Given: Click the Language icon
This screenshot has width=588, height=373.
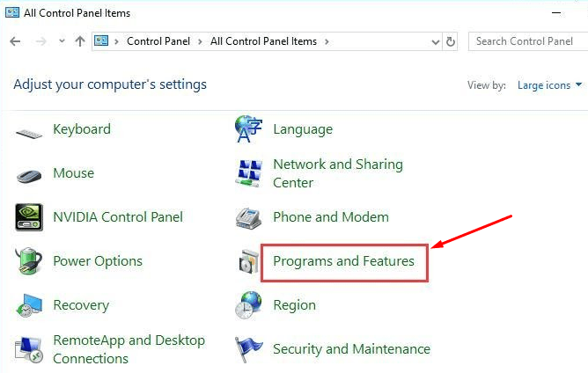Looking at the screenshot, I should click(249, 129).
